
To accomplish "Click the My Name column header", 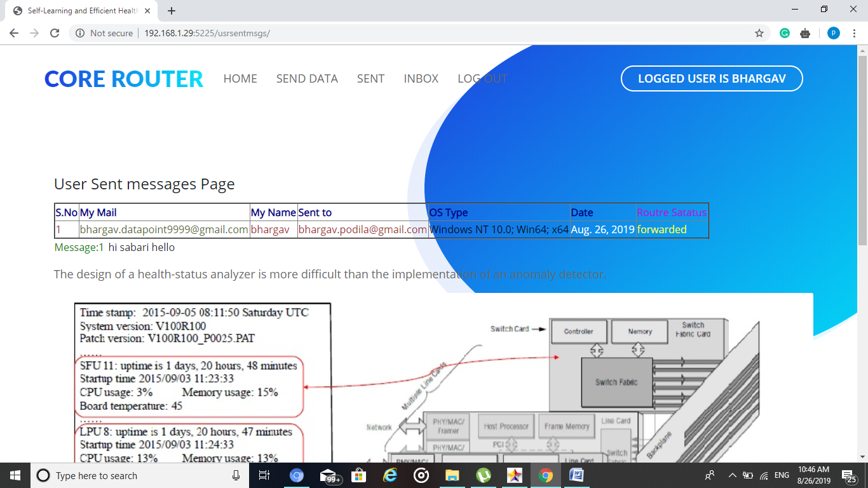I will [273, 212].
